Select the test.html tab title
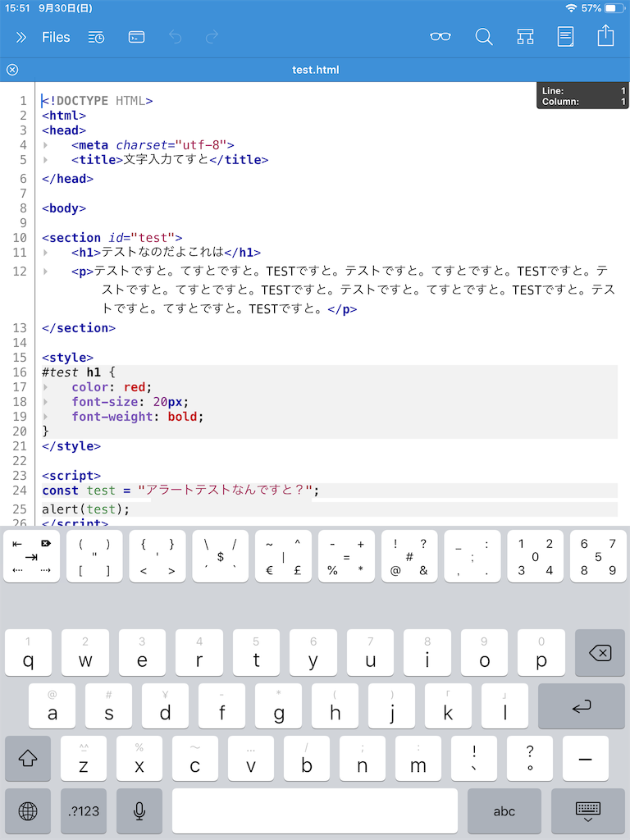This screenshot has width=630, height=840. click(x=316, y=70)
